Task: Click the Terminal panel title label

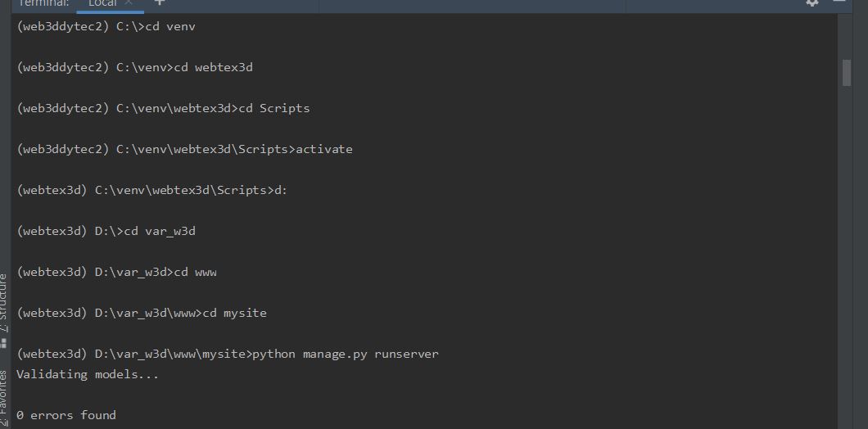Action: point(43,3)
